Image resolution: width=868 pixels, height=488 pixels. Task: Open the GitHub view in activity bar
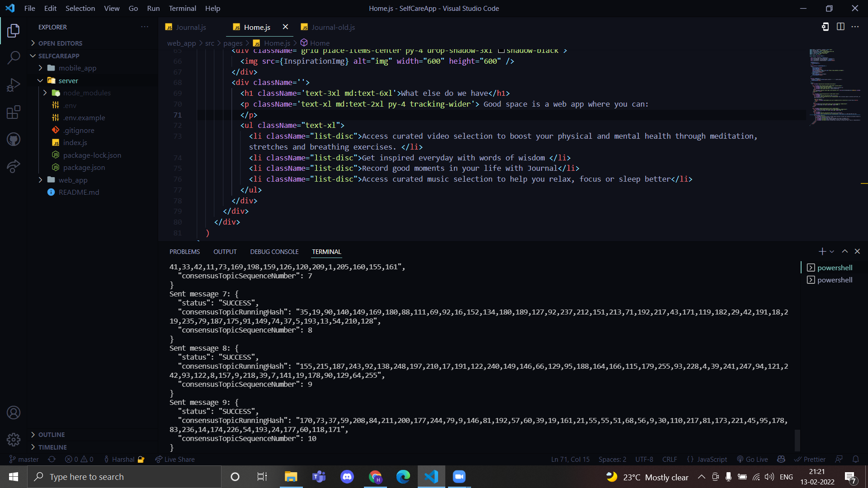[14, 139]
